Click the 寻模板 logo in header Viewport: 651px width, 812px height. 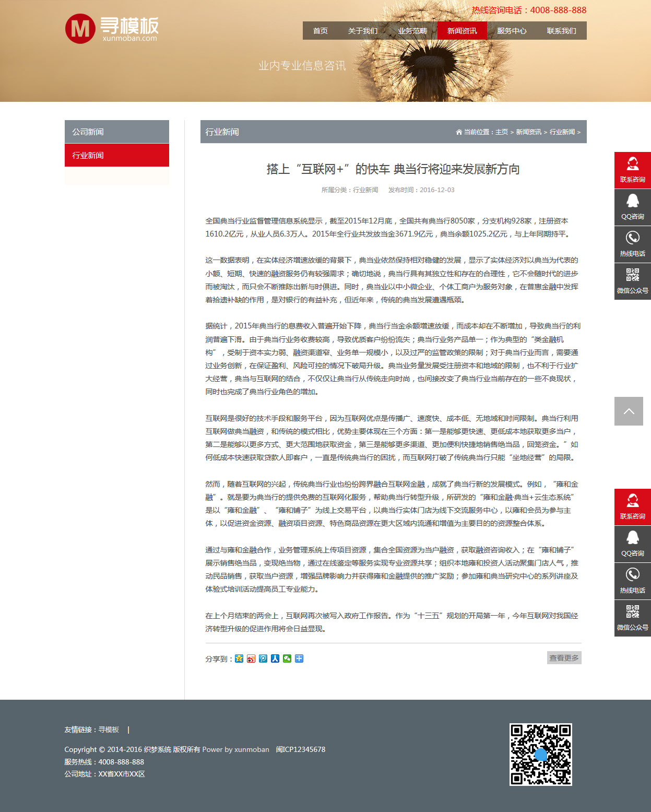tap(112, 29)
